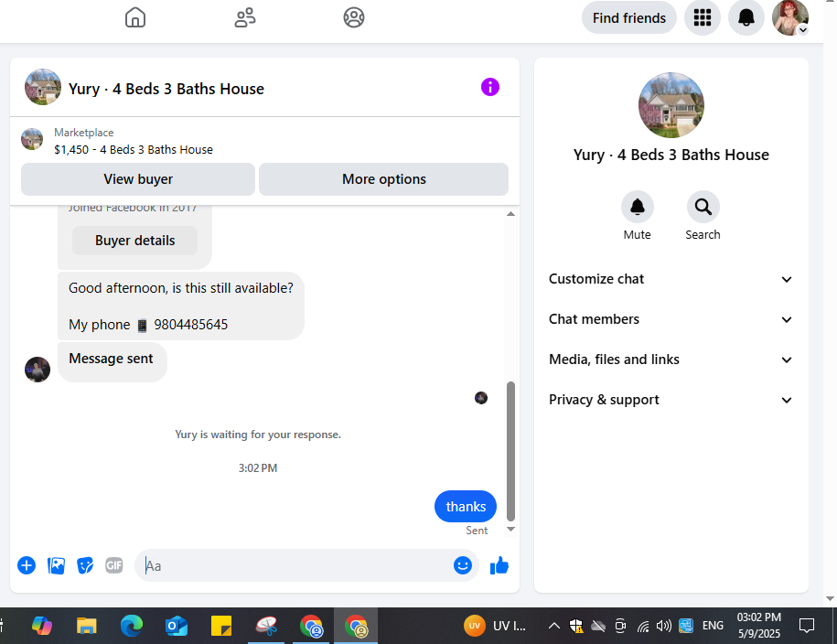Click the "Message sent" bubble
This screenshot has width=837, height=644.
click(113, 361)
